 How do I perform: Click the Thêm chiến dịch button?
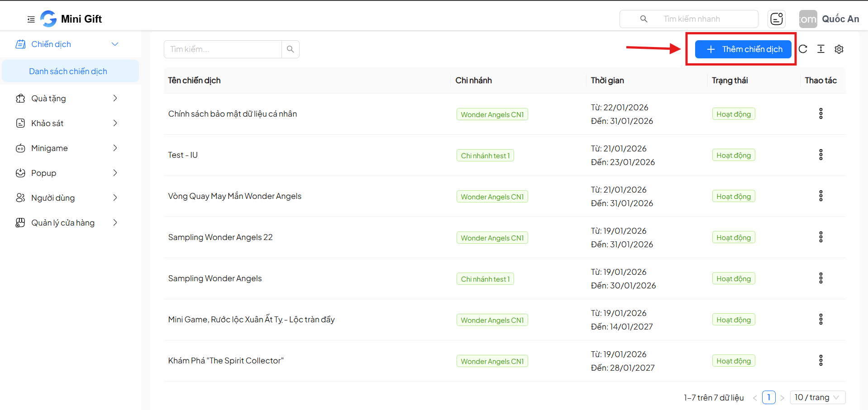(x=743, y=49)
